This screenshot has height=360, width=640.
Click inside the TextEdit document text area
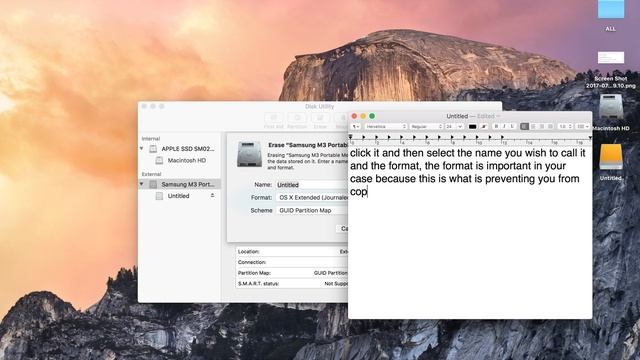[x=470, y=233]
